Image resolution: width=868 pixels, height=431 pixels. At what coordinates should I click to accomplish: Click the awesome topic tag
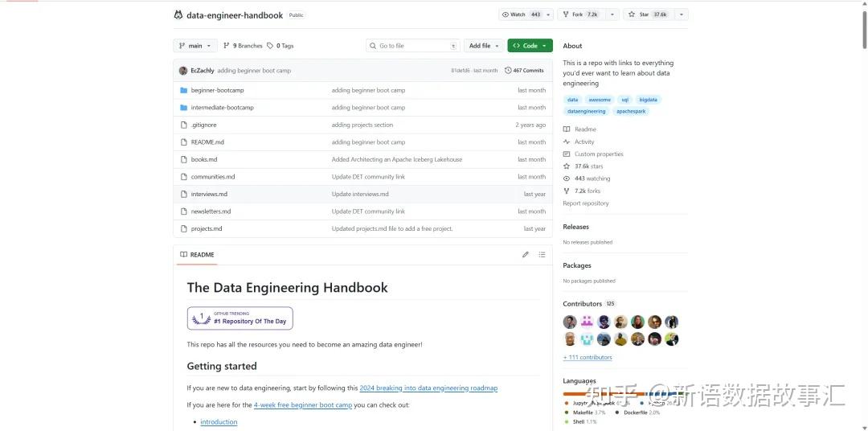pos(600,100)
